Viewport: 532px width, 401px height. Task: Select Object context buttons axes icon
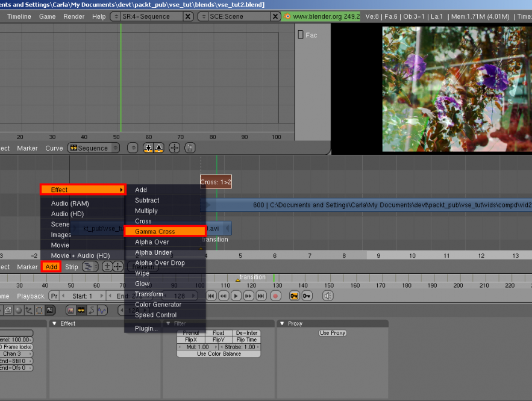[29, 310]
